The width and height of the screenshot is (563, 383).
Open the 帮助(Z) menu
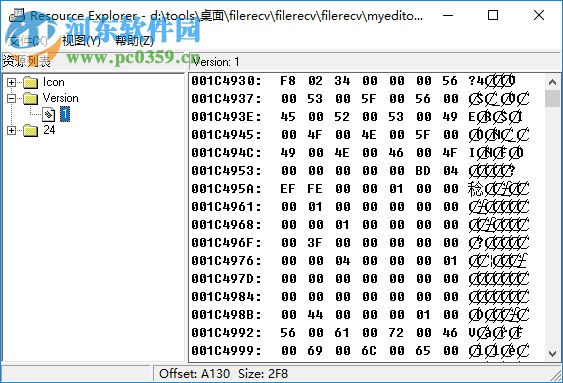pos(135,41)
